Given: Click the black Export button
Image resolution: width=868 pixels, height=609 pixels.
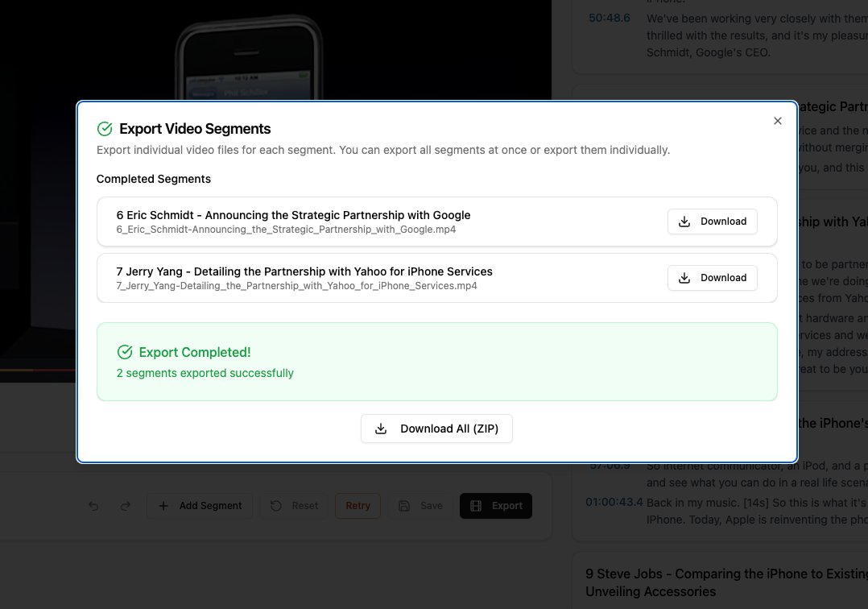Looking at the screenshot, I should pyautogui.click(x=496, y=505).
